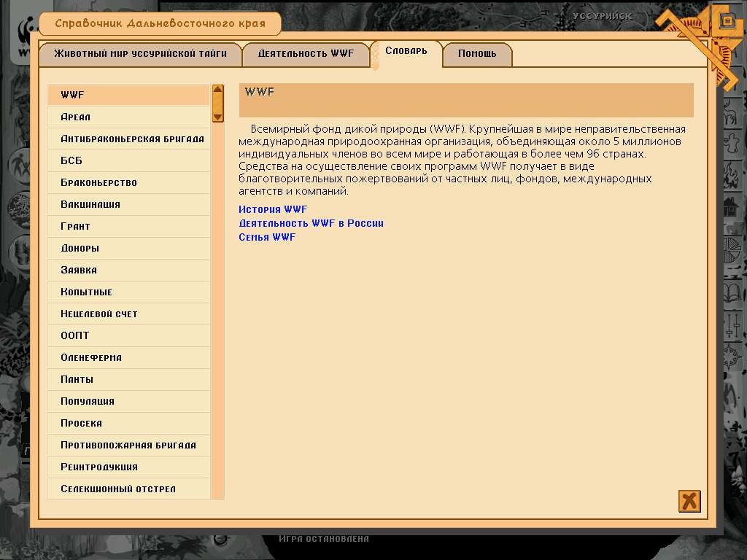Viewport: 747px width, 560px height.
Task: Click the compass icon in right toolbar
Action: point(732,358)
